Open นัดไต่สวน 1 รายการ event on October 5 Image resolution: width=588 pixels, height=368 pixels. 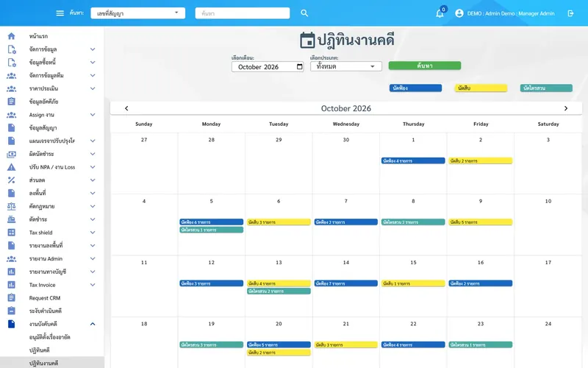coord(212,230)
